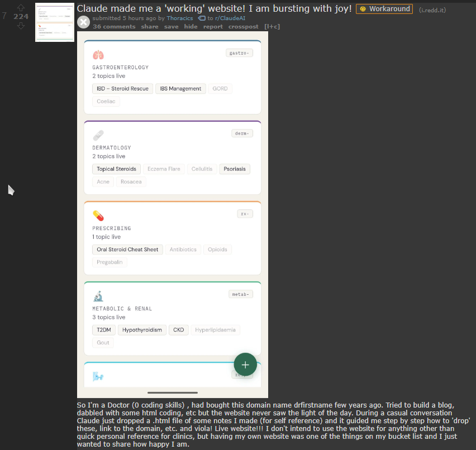Viewport: 476px width, 450px height.
Task: Select the Rosacea chip
Action: pos(131,182)
